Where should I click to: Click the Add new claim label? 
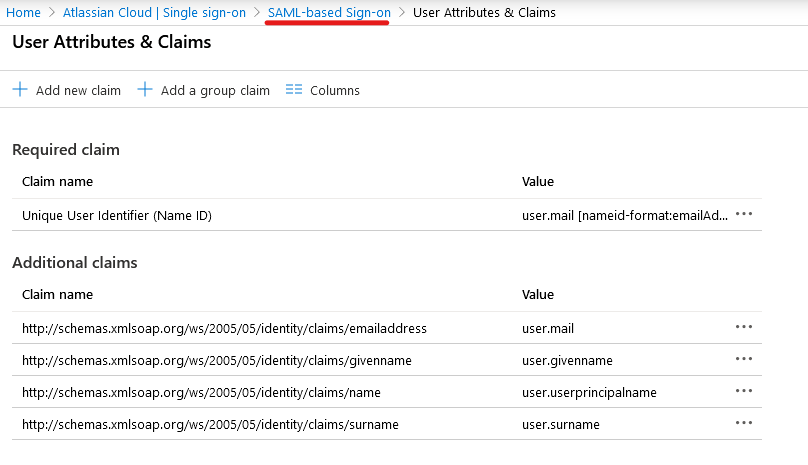(78, 91)
